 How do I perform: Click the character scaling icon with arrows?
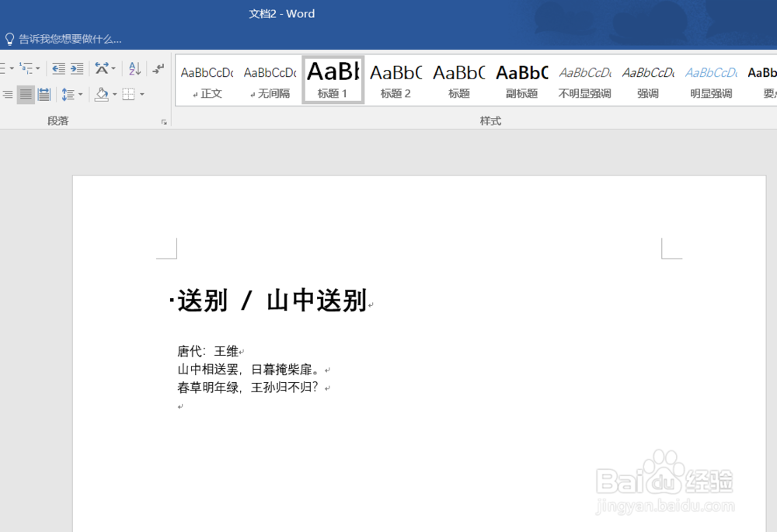pyautogui.click(x=101, y=68)
